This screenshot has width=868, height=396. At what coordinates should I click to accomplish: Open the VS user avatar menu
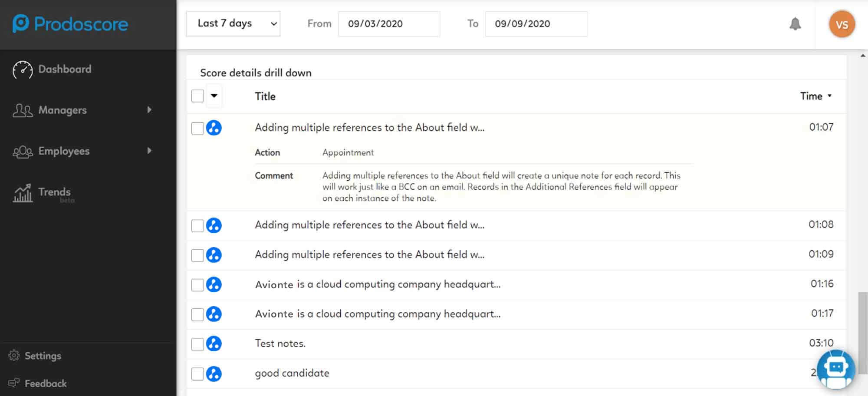tap(842, 24)
